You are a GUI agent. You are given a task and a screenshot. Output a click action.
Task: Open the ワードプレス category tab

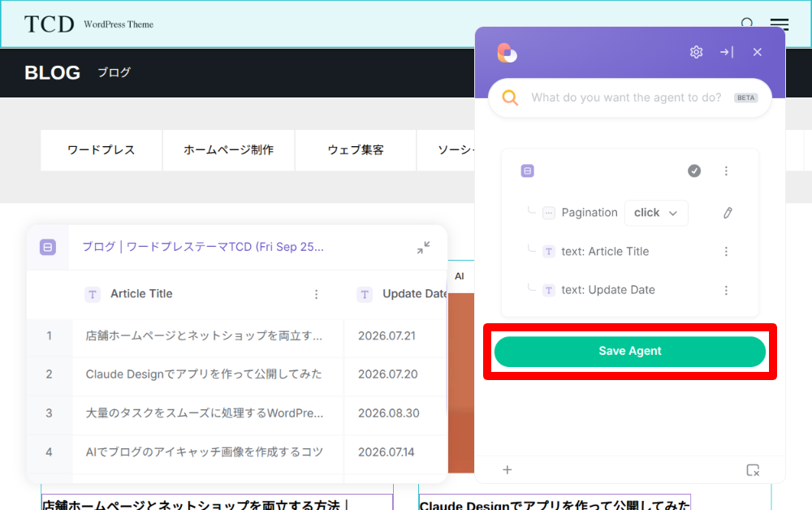click(x=101, y=150)
